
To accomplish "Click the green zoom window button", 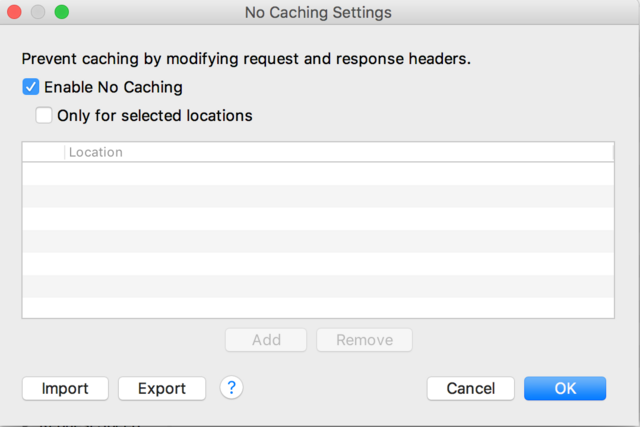I will (61, 13).
